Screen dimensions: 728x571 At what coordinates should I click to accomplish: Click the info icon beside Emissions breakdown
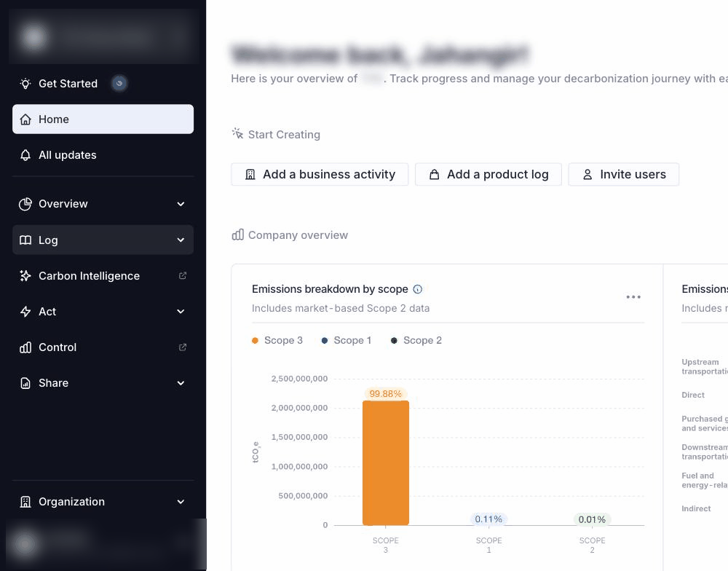tap(418, 289)
